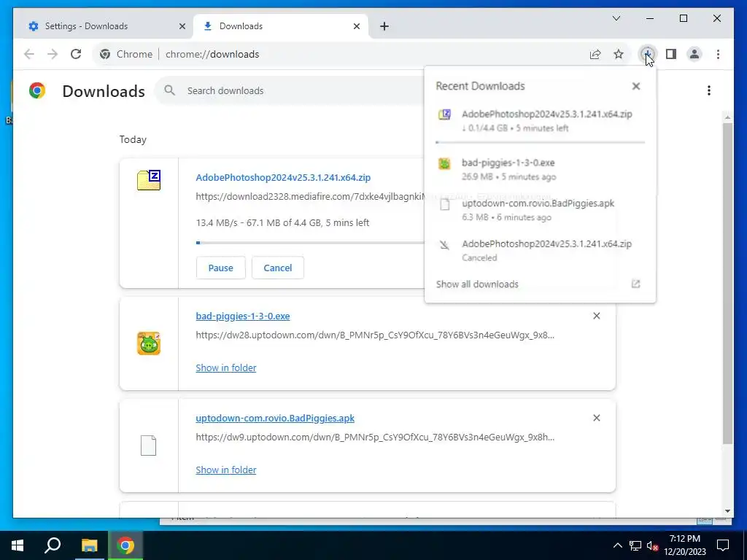The width and height of the screenshot is (747, 560).
Task: Click the dw28.uptodown.com source URL
Action: 375,335
